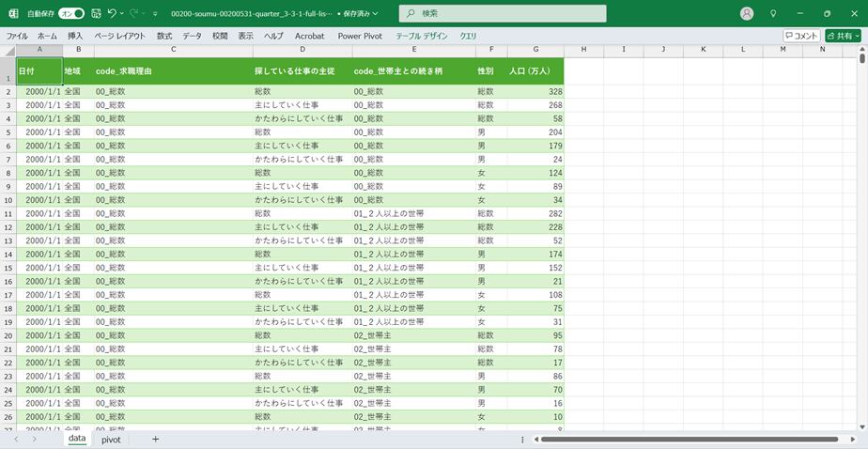Click the Save icon in title bar
The height and width of the screenshot is (449, 868).
pyautogui.click(x=96, y=14)
